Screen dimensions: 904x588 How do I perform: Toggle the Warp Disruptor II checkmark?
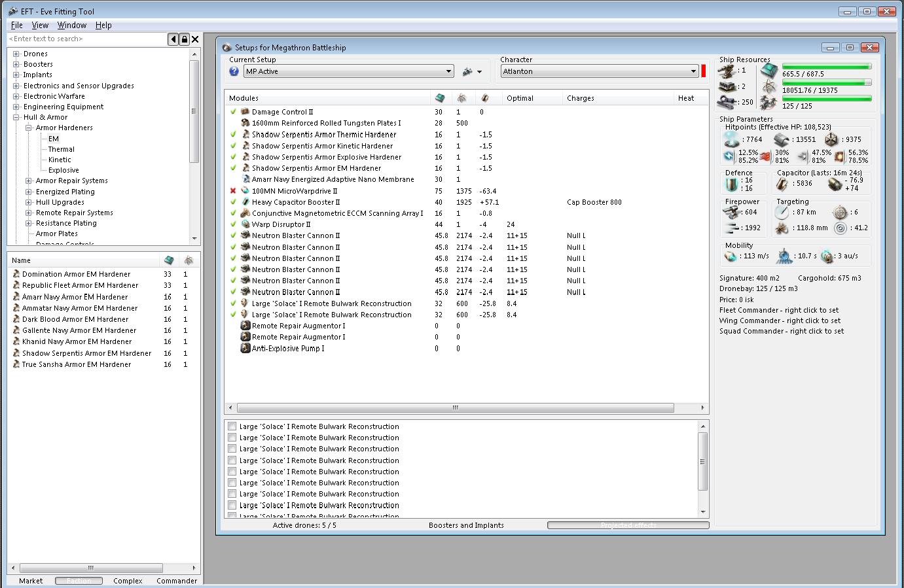point(233,224)
